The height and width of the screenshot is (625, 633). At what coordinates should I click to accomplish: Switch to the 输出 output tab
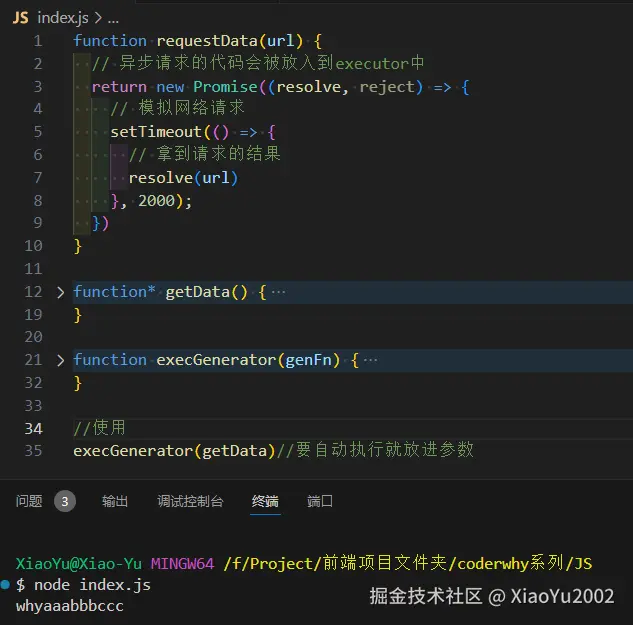115,501
